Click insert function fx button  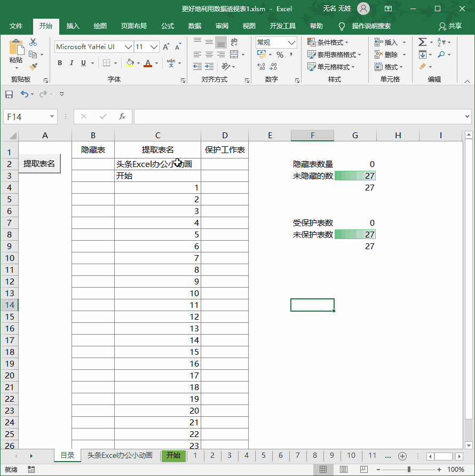[x=122, y=116]
